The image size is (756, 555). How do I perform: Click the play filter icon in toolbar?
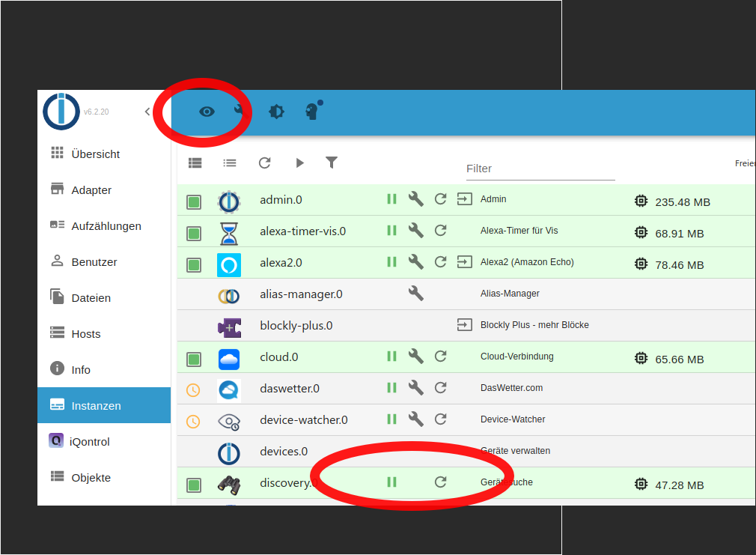pyautogui.click(x=299, y=163)
